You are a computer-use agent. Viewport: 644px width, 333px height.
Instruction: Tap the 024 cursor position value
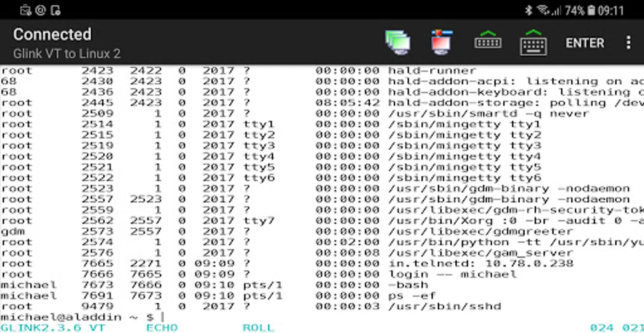(602, 328)
